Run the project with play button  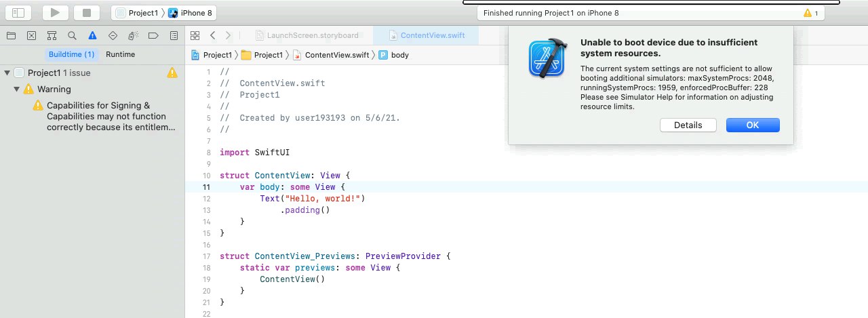pos(56,13)
